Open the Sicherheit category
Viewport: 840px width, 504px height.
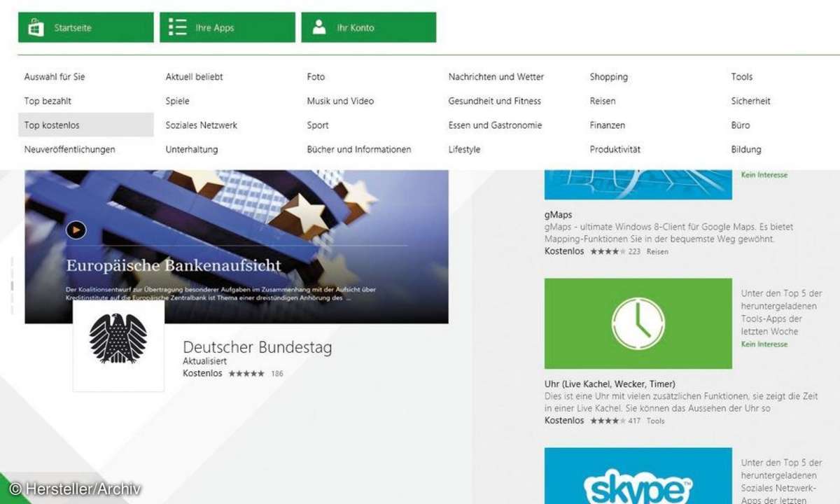click(750, 101)
